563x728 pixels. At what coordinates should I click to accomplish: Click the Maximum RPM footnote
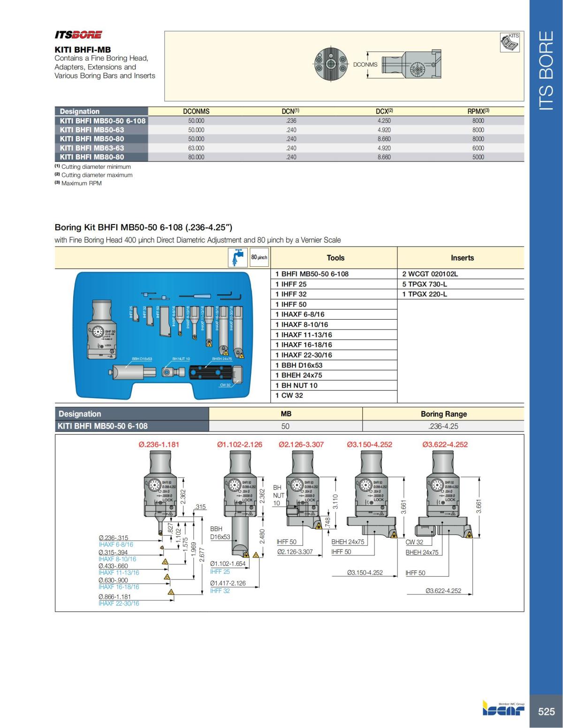click(78, 183)
